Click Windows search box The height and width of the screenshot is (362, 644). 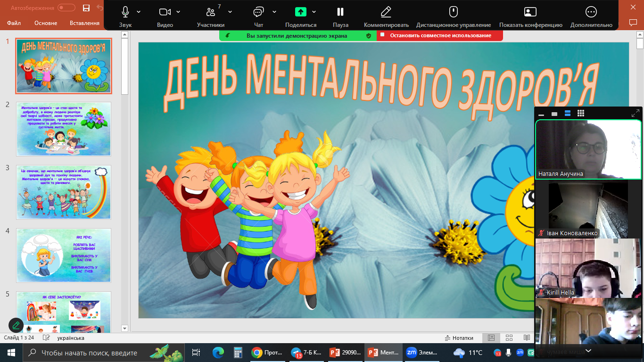pos(104,353)
